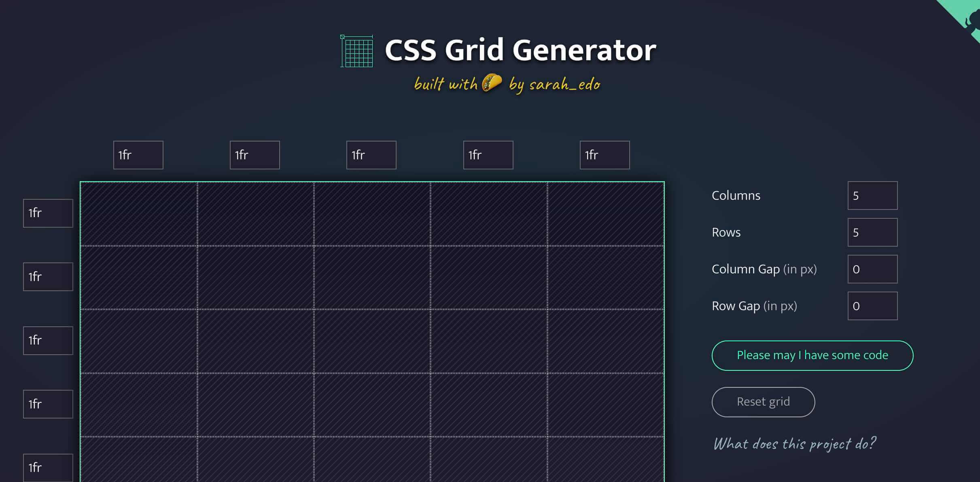Click the 'Reset grid' button

coord(763,401)
